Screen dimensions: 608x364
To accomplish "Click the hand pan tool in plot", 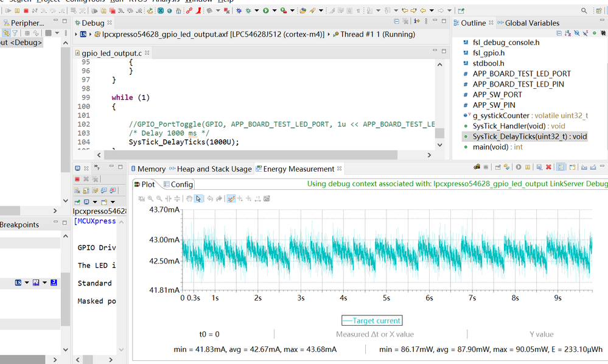I will [x=189, y=198].
